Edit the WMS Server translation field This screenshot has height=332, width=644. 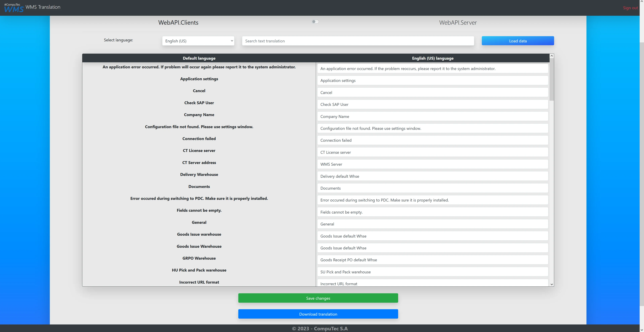(x=433, y=164)
